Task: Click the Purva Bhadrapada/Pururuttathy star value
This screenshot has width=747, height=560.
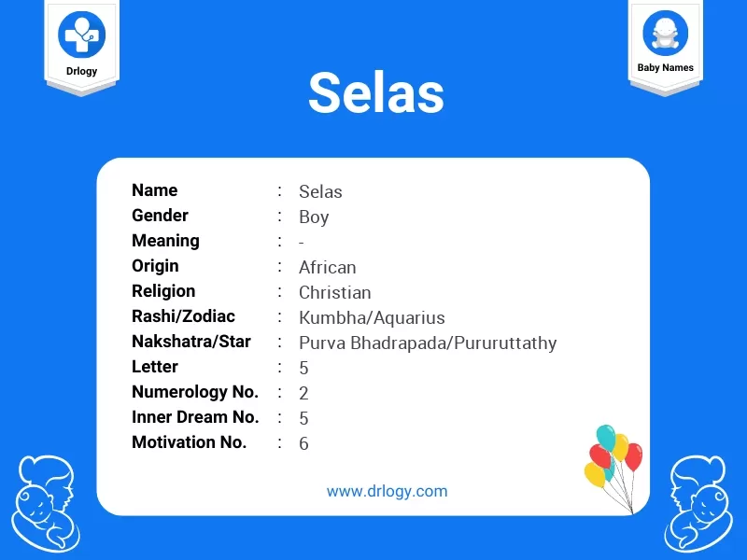Action: point(428,343)
